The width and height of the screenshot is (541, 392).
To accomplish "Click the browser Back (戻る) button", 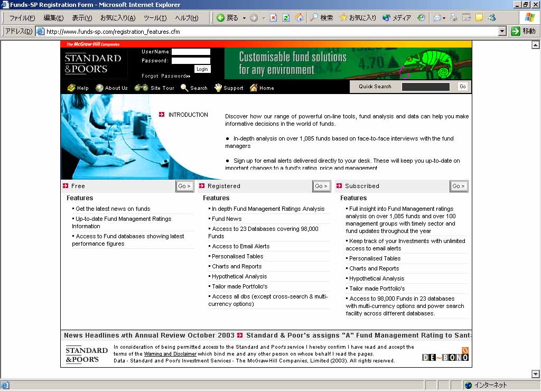I will [227, 18].
